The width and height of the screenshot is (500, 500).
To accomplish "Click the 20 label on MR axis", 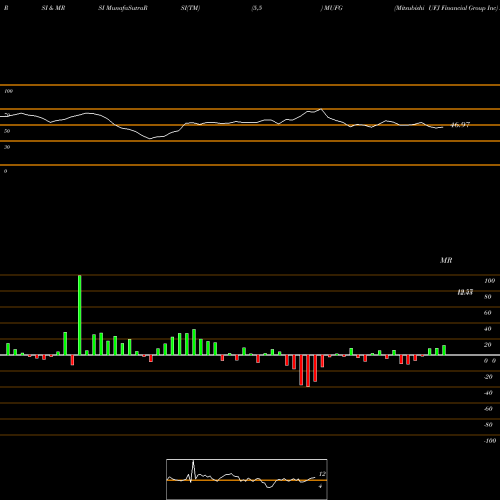I will pos(488,345).
